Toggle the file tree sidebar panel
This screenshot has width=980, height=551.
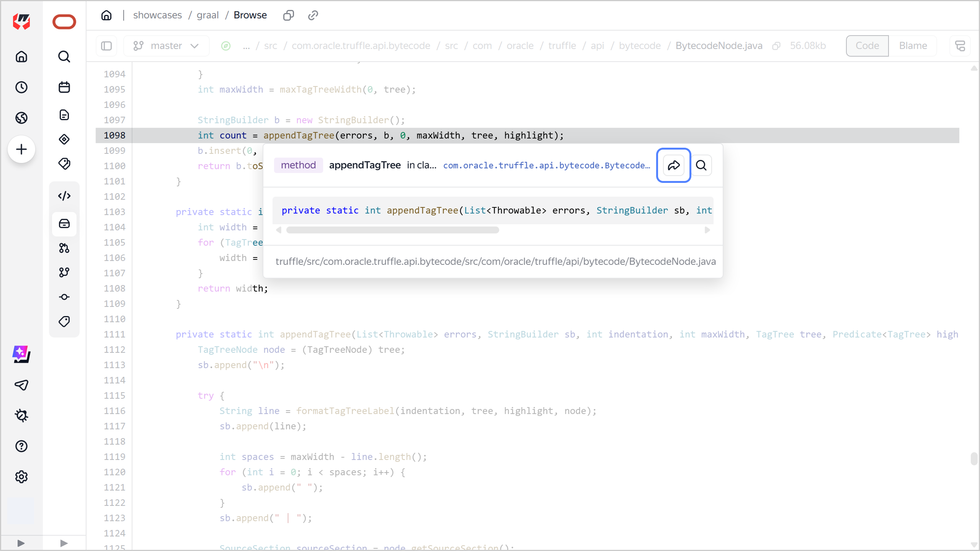(106, 46)
